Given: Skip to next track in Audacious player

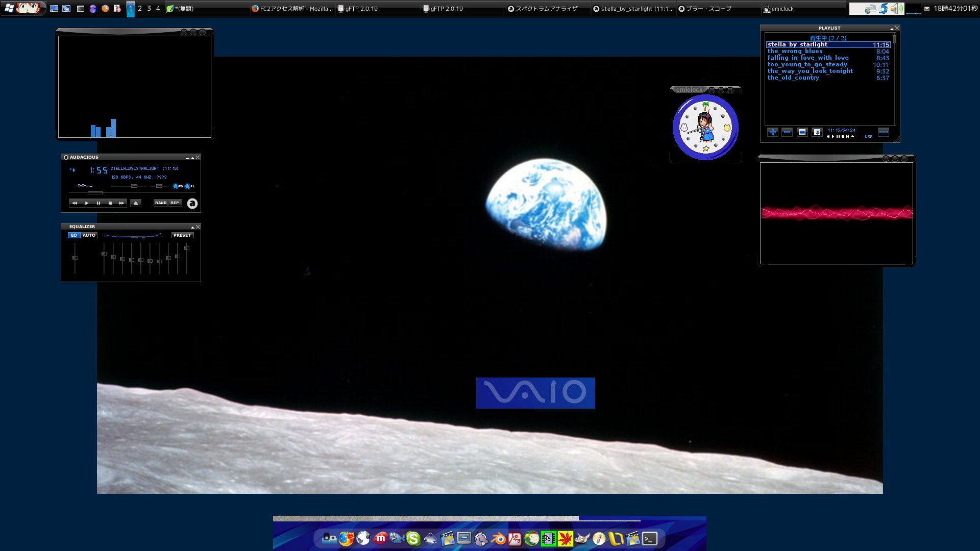Looking at the screenshot, I should pos(121,203).
